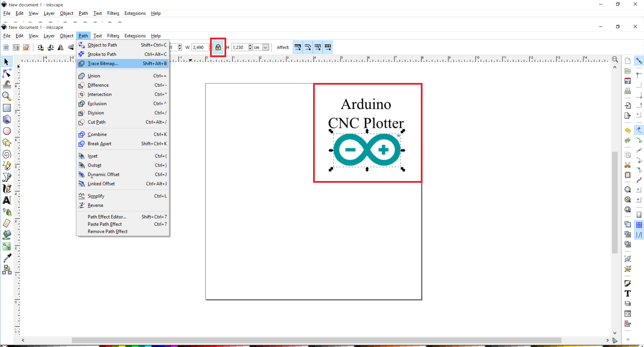Apply Union from the open Path menu
Viewport: 644px width, 347px height.
93,76
